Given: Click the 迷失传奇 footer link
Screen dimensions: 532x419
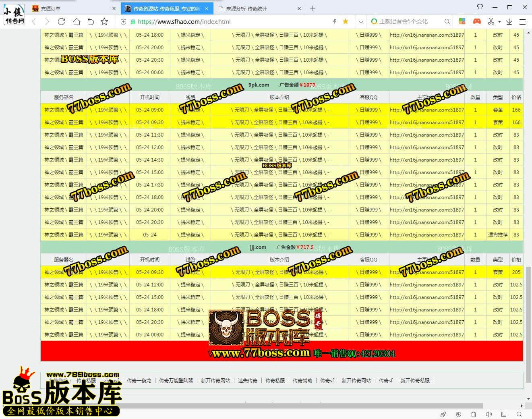Looking at the screenshot, I should (248, 380).
